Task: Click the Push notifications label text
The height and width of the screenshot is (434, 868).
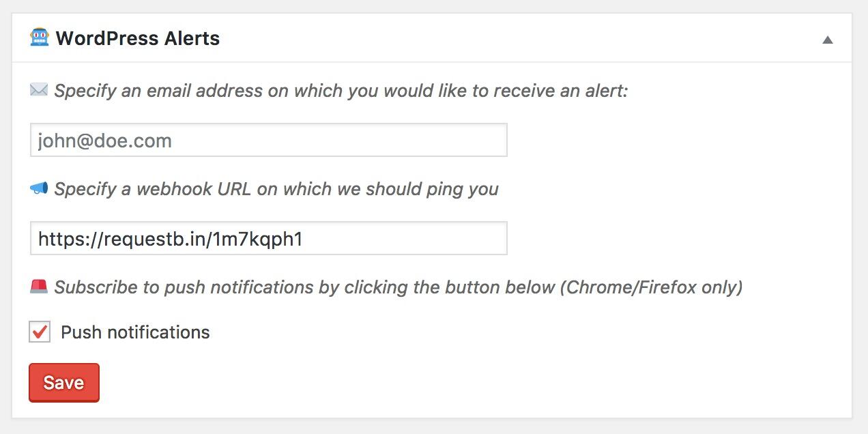Action: click(x=135, y=332)
